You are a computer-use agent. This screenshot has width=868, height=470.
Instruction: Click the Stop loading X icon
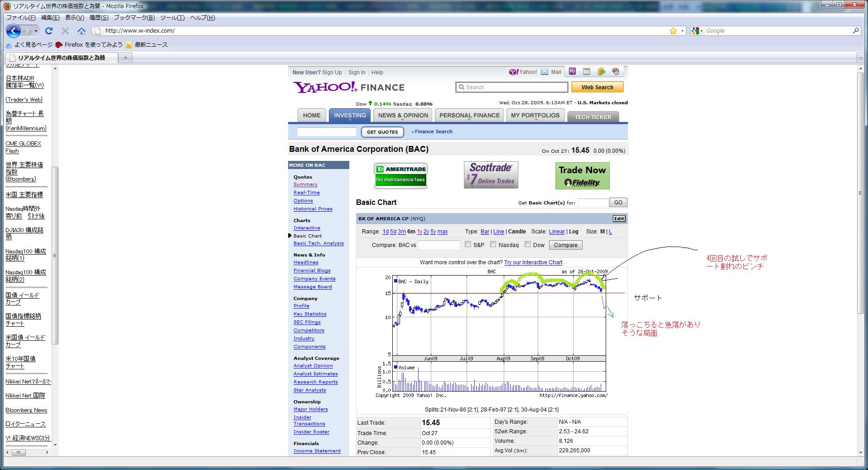[65, 31]
